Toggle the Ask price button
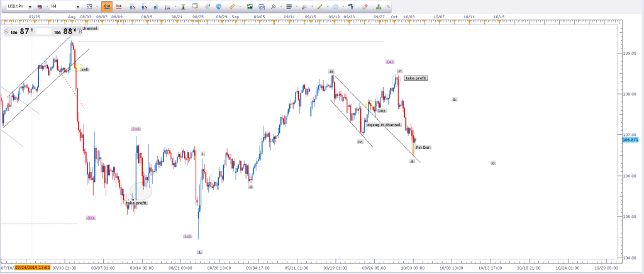 118,6
